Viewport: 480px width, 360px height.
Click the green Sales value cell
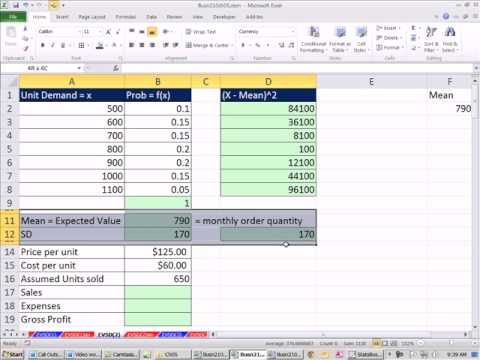pos(158,292)
